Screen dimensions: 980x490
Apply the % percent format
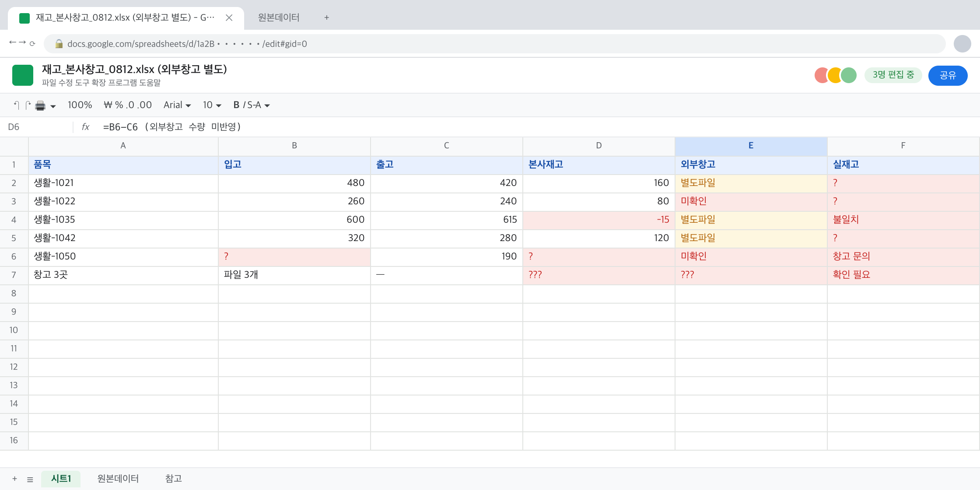click(119, 105)
